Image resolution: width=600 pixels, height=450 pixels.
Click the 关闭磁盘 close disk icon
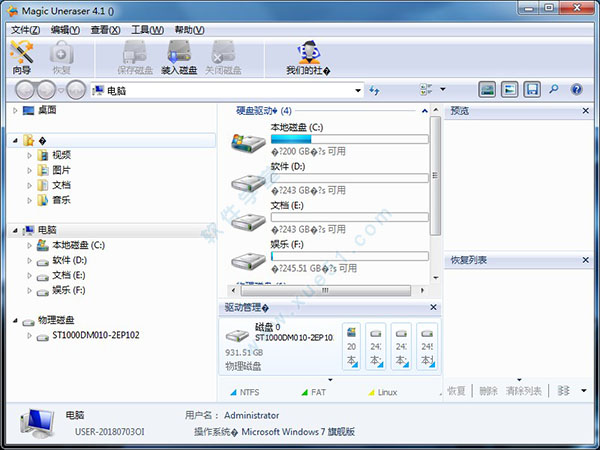click(223, 58)
